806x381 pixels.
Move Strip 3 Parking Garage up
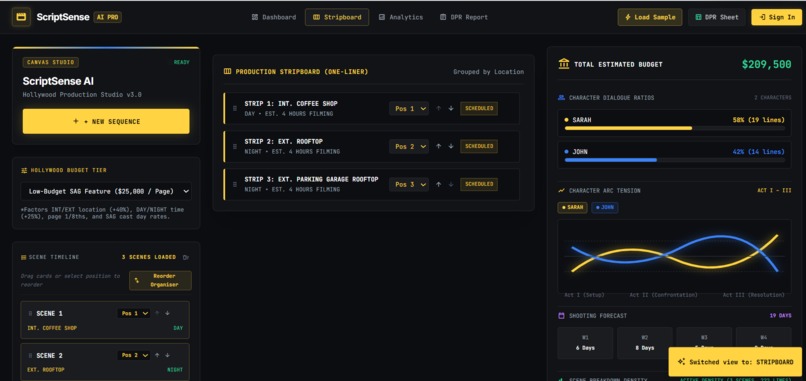click(438, 184)
